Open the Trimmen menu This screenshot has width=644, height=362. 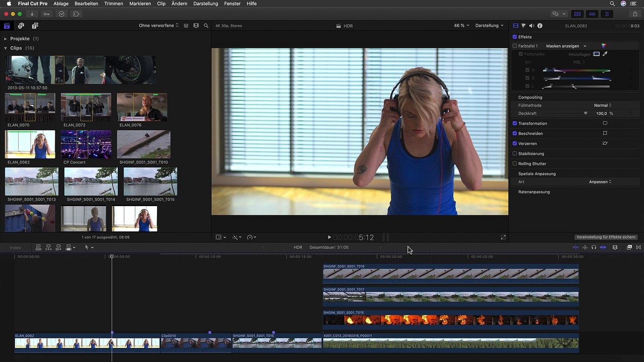click(113, 4)
